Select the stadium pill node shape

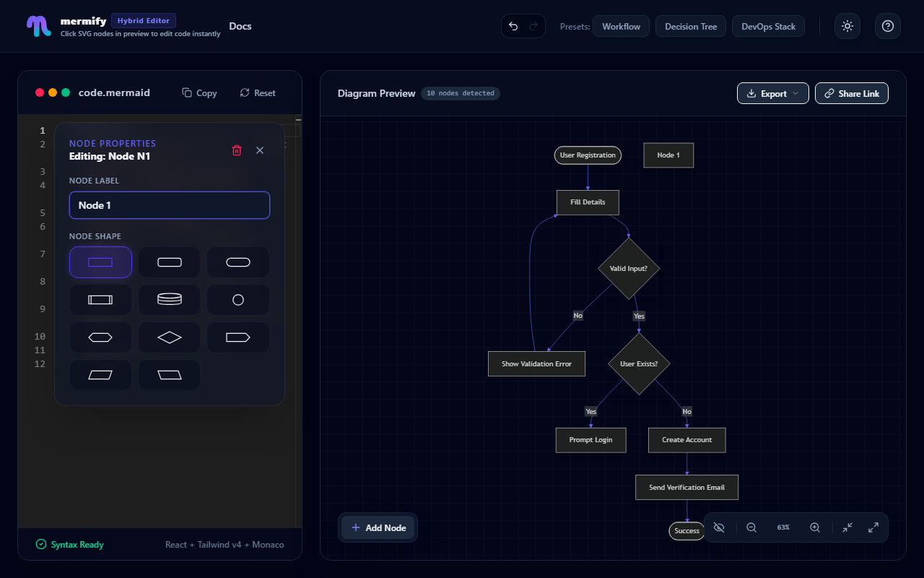(238, 262)
